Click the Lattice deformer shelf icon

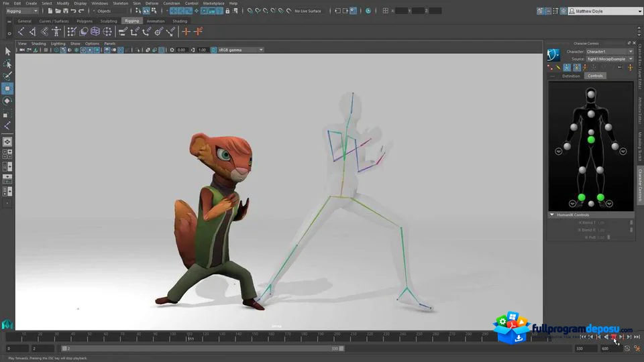95,32
